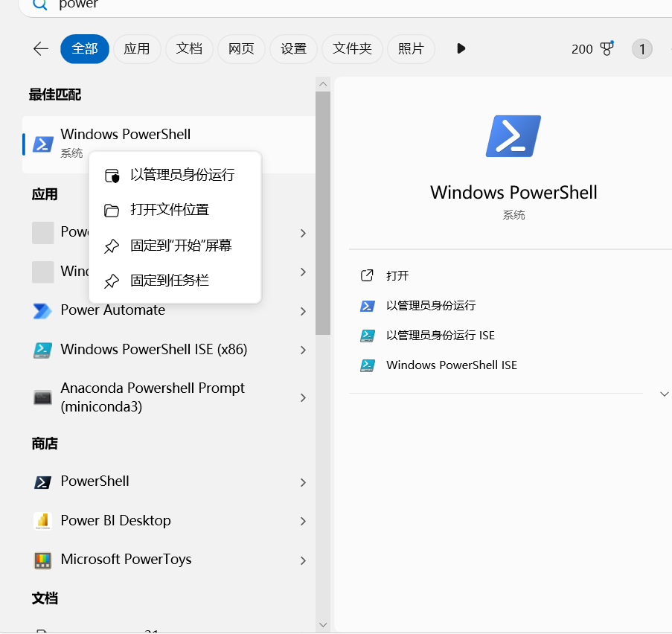Click 打开 in the details pane
The height and width of the screenshot is (634, 672).
click(x=397, y=275)
